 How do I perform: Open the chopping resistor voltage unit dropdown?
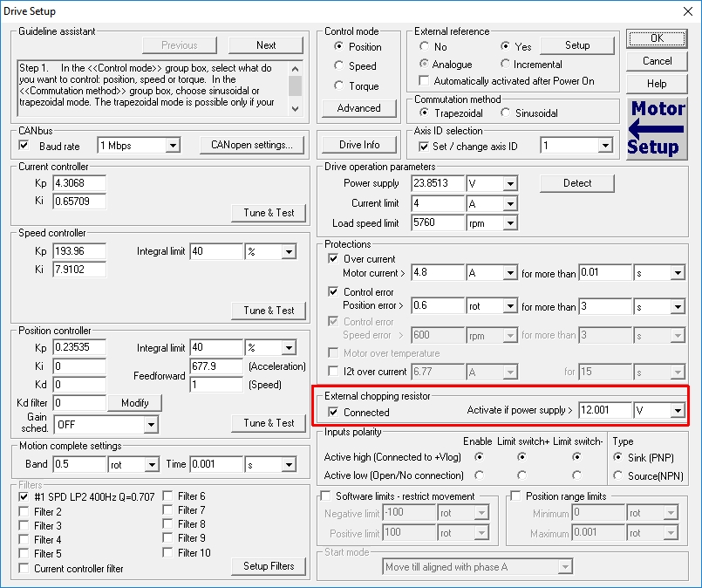pyautogui.click(x=678, y=410)
